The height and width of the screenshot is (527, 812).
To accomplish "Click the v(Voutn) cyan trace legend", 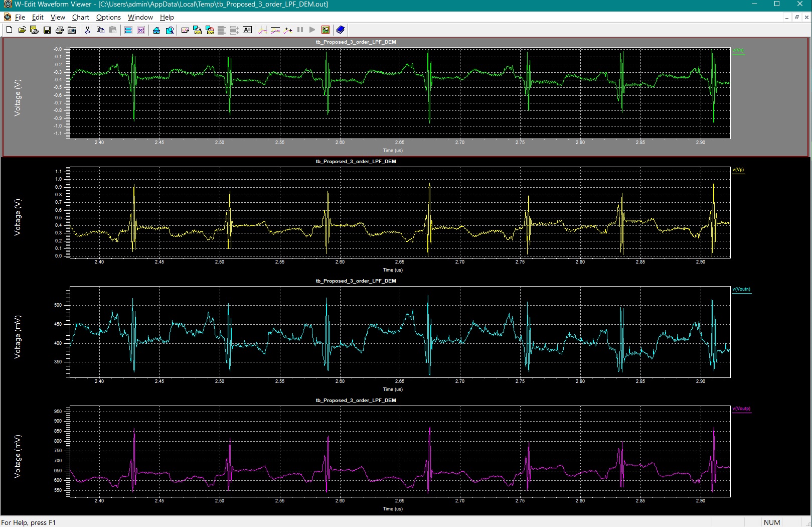I will coord(741,289).
